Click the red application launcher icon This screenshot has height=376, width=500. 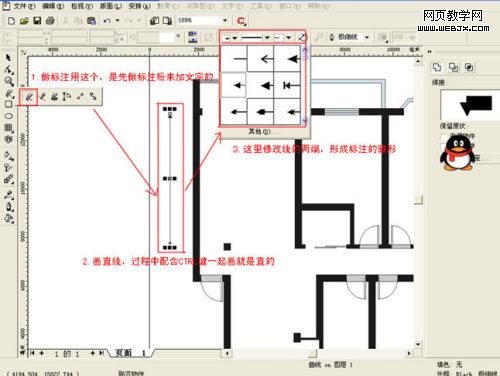click(241, 21)
